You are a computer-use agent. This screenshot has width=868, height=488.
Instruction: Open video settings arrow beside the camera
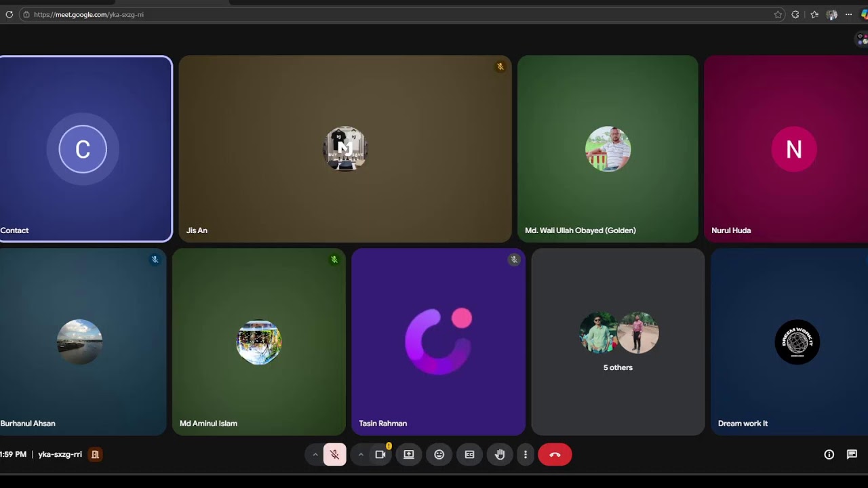click(x=361, y=455)
